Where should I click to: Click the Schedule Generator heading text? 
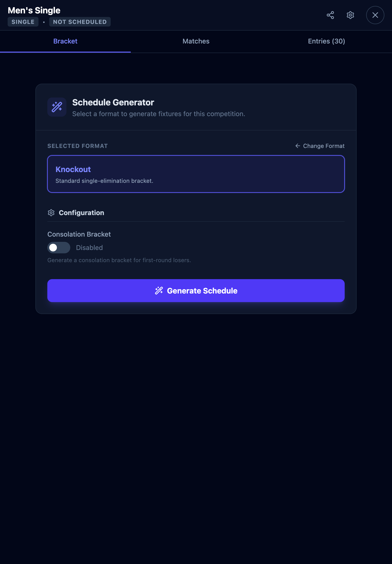(113, 102)
